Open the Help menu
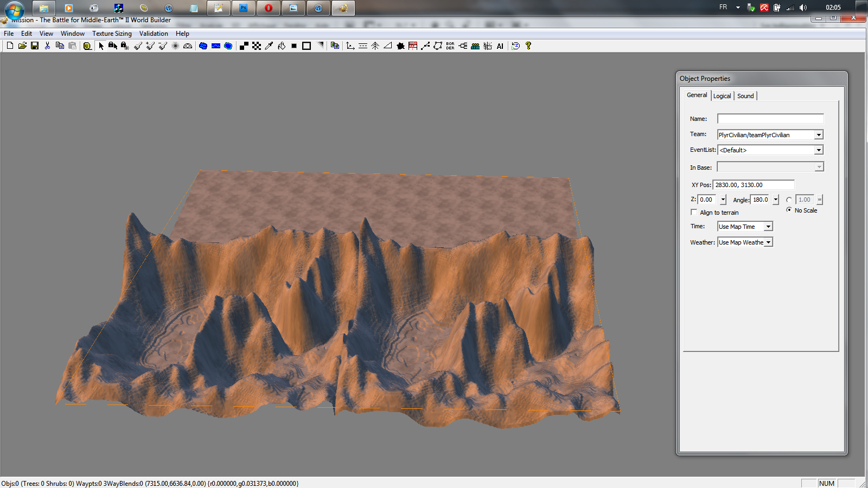868x488 pixels. [x=182, y=34]
